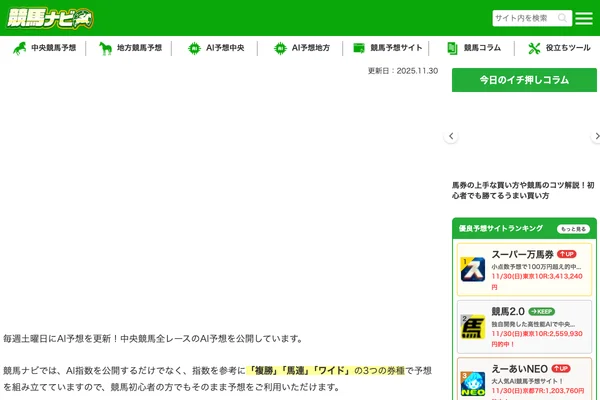Show previous column with left carousel arrow
Image resolution: width=600 pixels, height=400 pixels.
click(451, 136)
